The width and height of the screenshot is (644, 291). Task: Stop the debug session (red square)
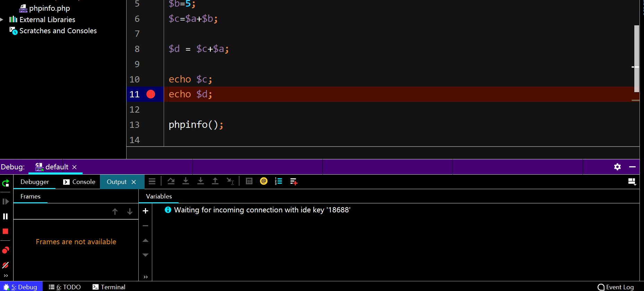click(x=6, y=231)
